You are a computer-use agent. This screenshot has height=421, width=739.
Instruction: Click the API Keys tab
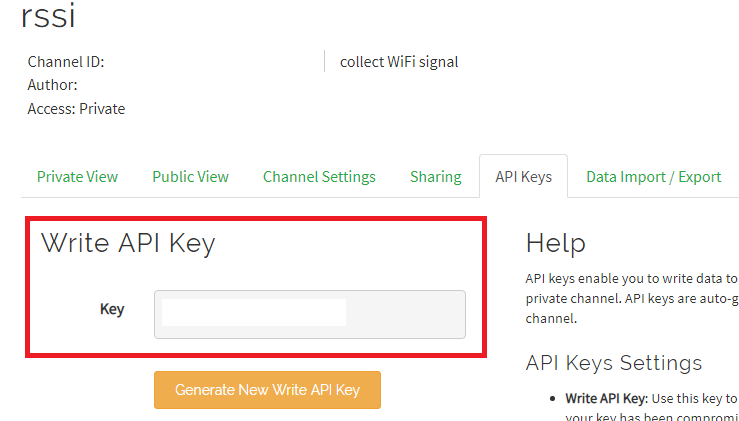pyautogui.click(x=523, y=177)
